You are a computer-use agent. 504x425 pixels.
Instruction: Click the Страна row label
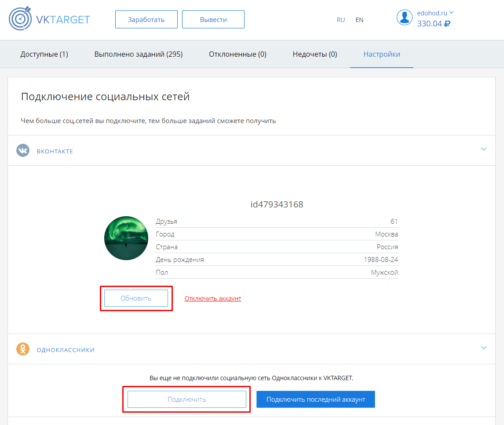167,247
